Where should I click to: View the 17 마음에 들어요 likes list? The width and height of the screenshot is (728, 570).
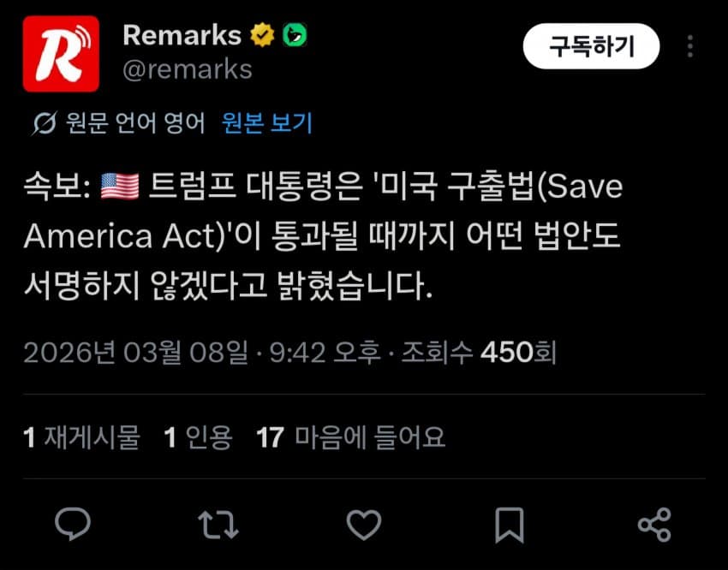[350, 437]
